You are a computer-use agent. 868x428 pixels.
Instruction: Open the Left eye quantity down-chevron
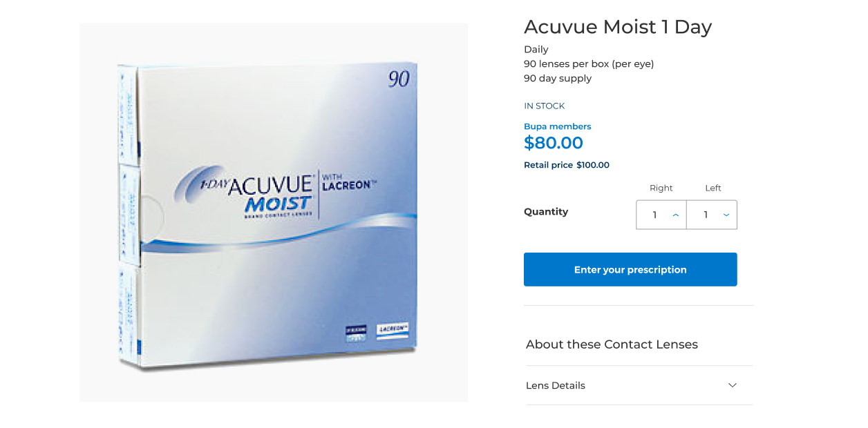(726, 215)
